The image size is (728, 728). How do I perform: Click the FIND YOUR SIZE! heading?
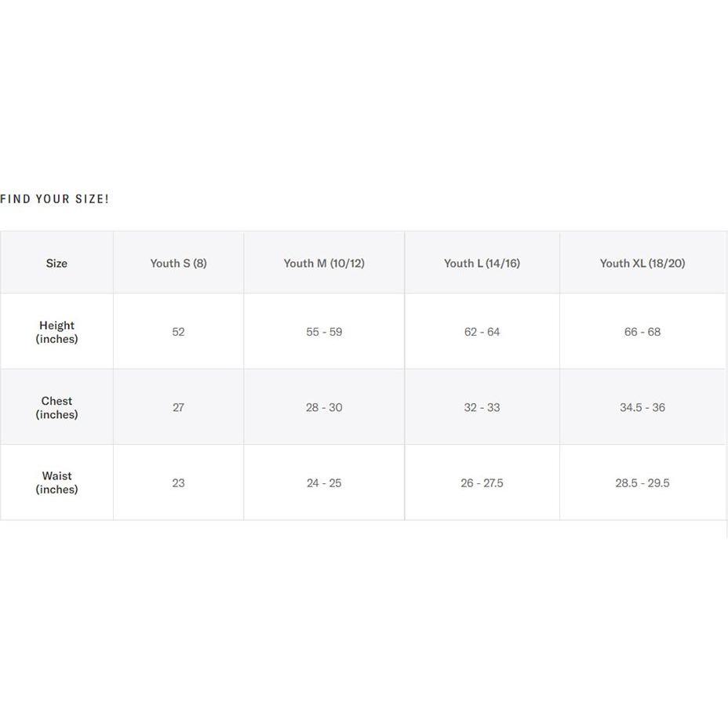pos(54,199)
